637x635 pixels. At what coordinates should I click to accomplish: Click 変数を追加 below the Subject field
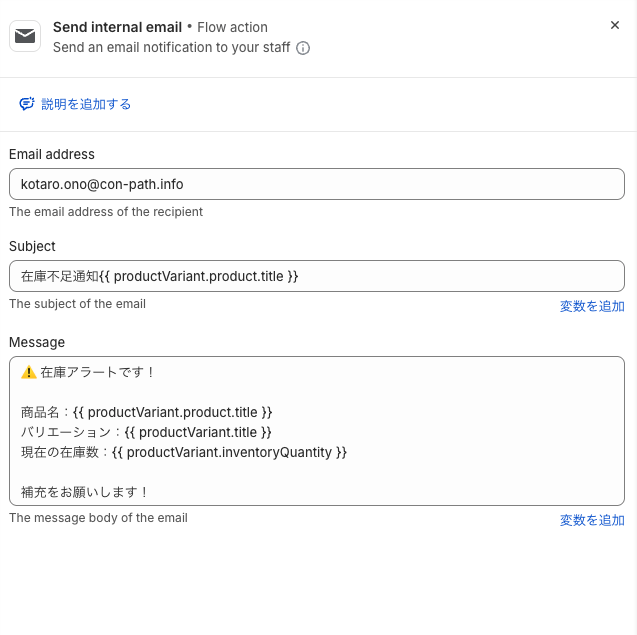(592, 306)
